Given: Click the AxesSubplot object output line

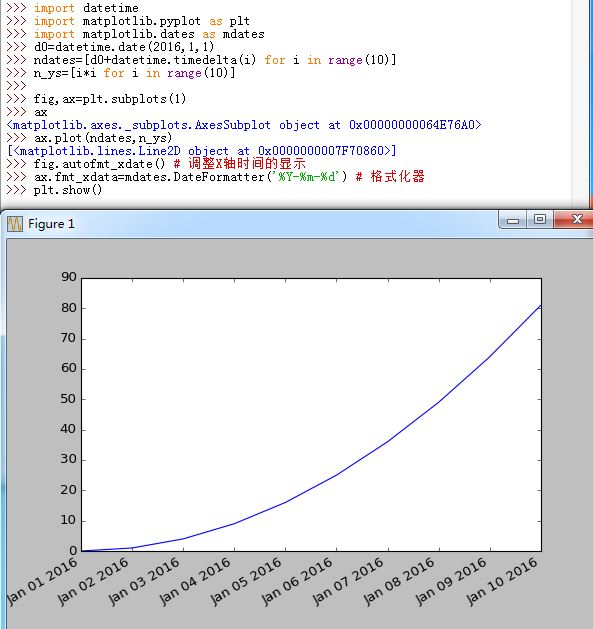Looking at the screenshot, I should coord(244,125).
